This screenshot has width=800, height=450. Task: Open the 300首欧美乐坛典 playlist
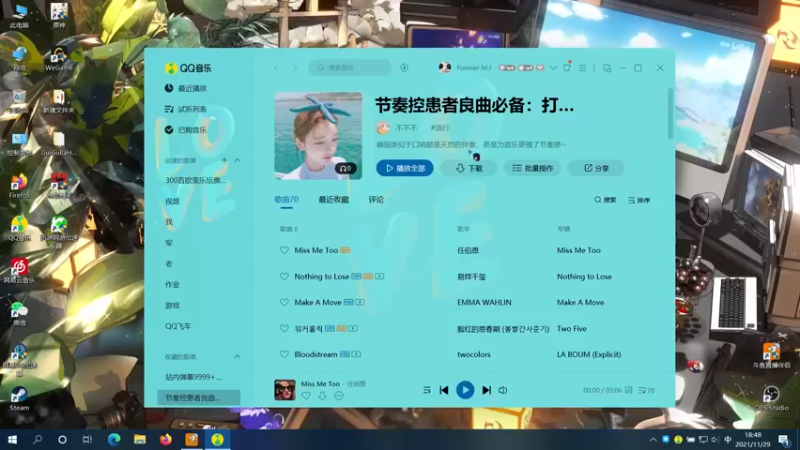(x=195, y=180)
